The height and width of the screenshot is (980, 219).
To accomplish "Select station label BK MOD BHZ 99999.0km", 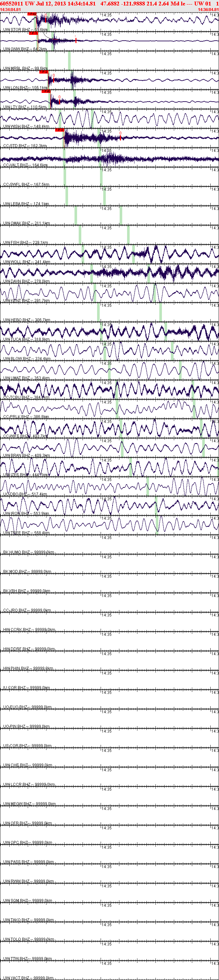I will click(x=27, y=572).
